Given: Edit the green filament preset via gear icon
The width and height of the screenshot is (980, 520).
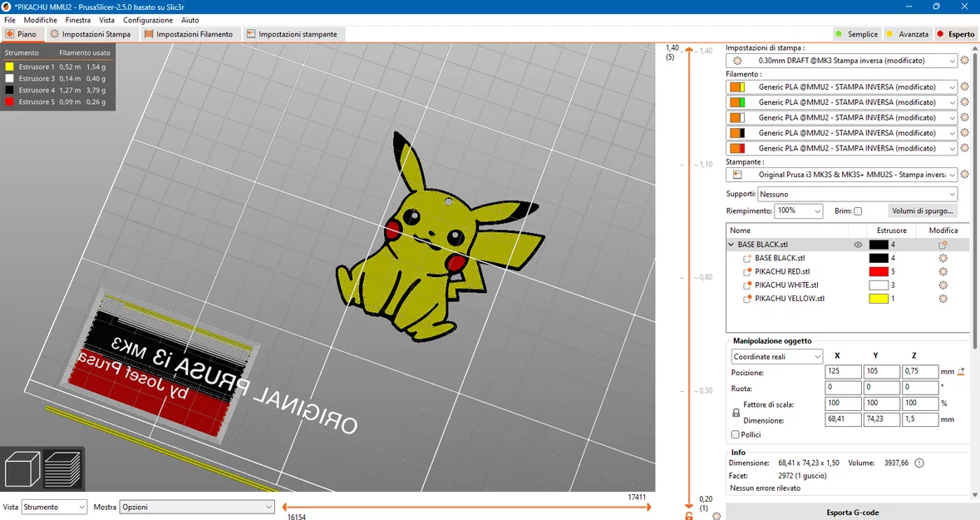Looking at the screenshot, I should (964, 102).
